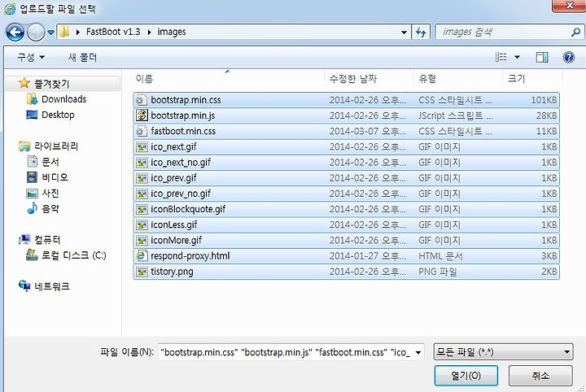Open 즐겨찾기 in the navigation pane
Screen dimensions: 586x392
pos(52,84)
